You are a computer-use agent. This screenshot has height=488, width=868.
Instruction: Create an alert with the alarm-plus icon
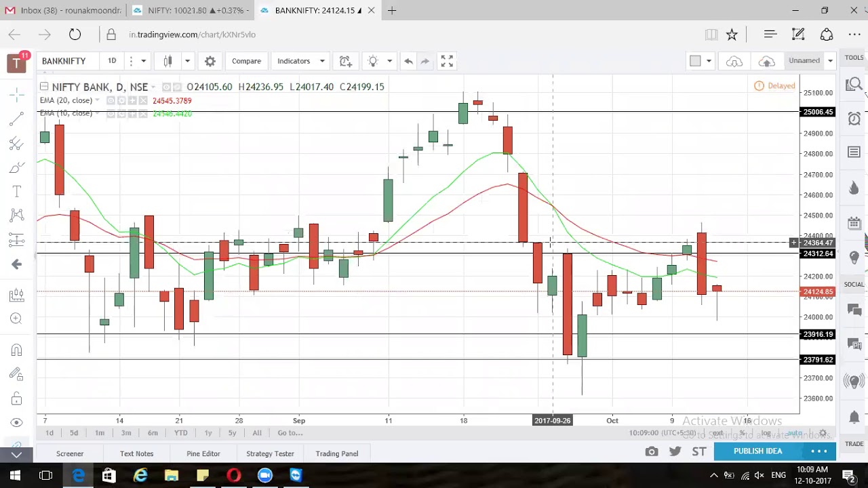click(x=345, y=61)
